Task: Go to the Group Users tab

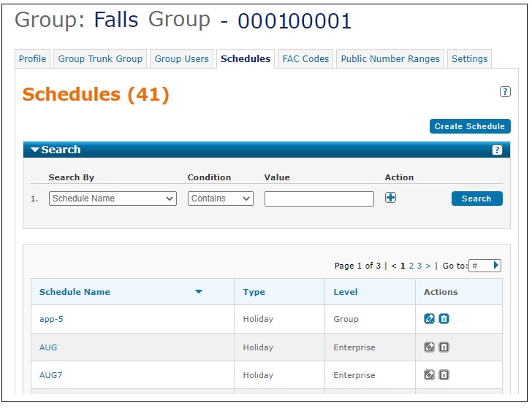Action: point(181,59)
